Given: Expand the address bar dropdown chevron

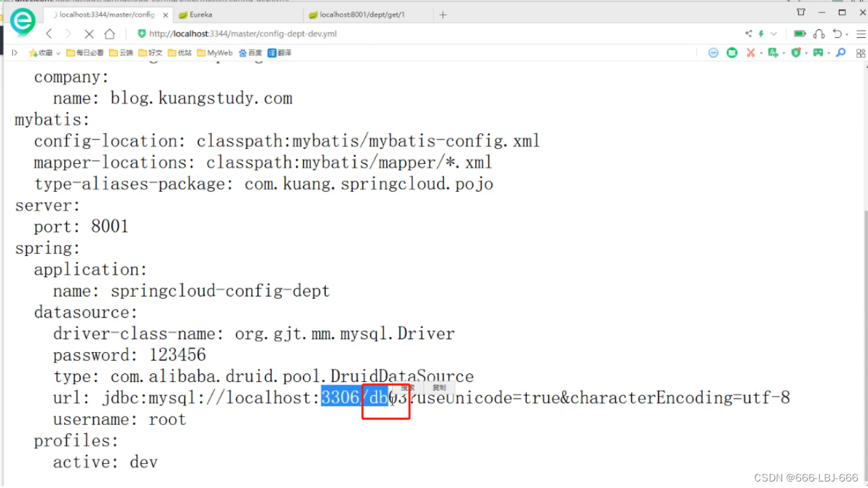Looking at the screenshot, I should 774,34.
